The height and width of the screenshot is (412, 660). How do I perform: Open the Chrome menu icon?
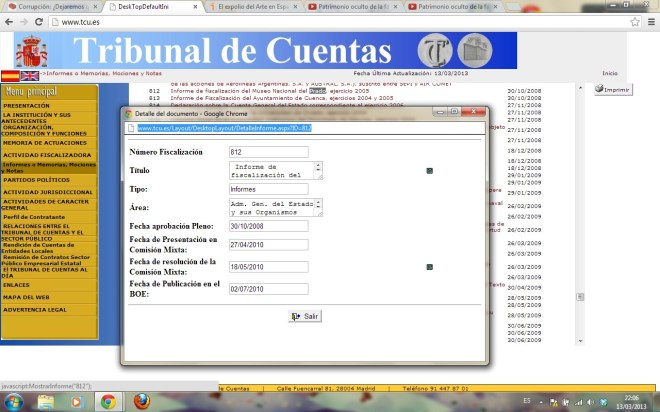click(649, 22)
